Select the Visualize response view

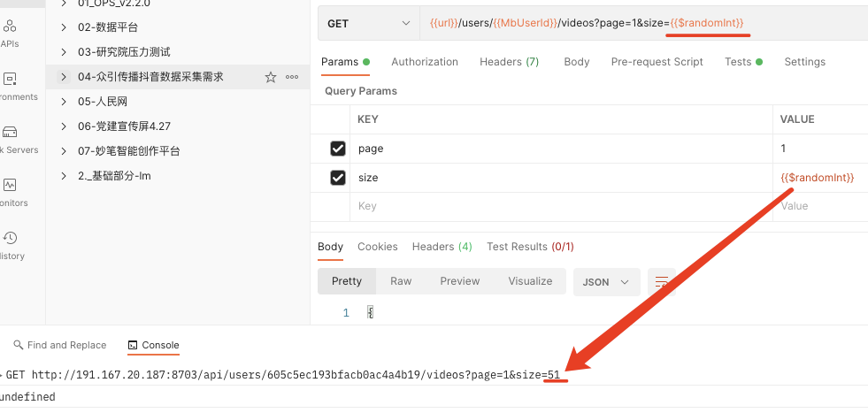pyautogui.click(x=530, y=281)
